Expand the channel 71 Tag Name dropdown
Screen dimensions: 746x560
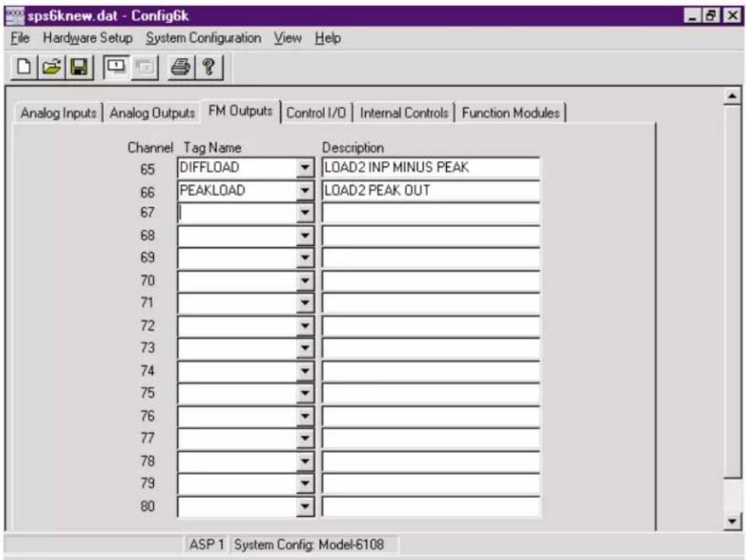click(305, 303)
